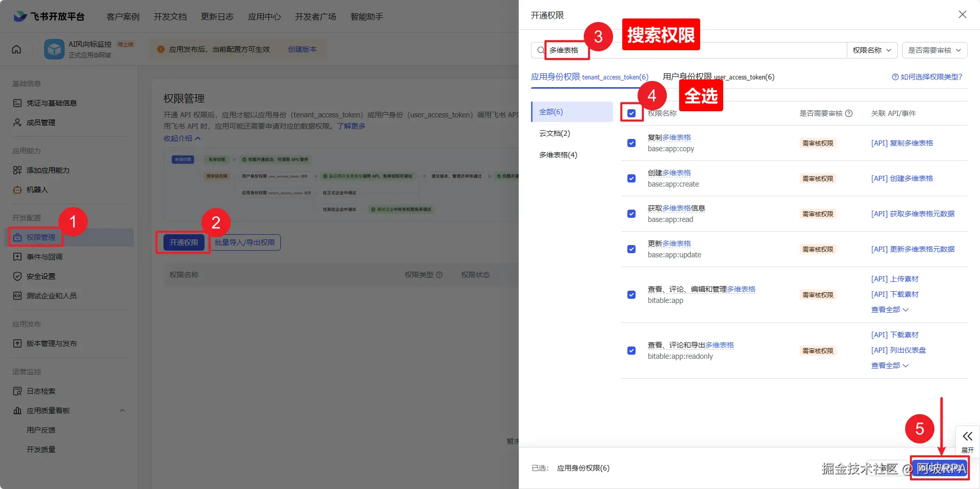
Task: Go to the home icon
Action: (x=16, y=49)
